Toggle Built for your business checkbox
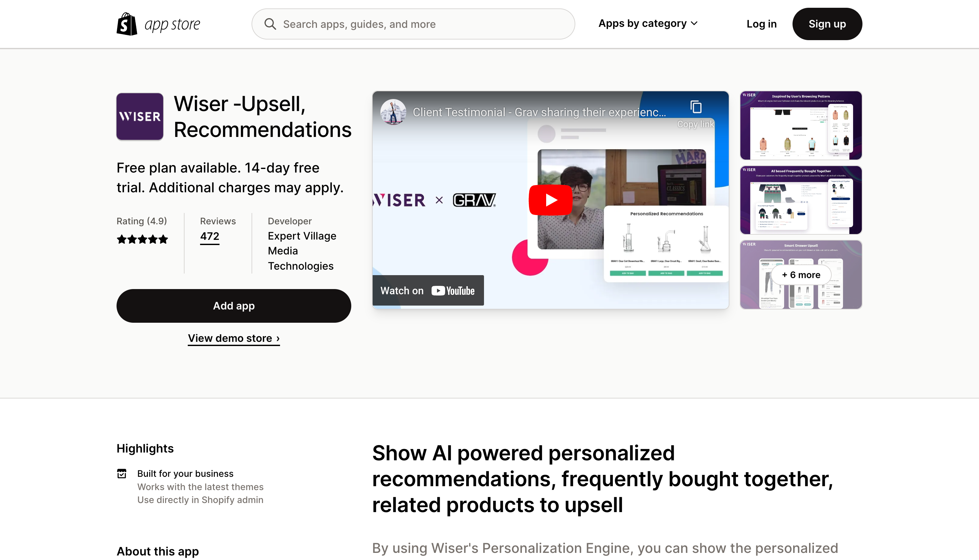This screenshot has width=979, height=560. click(x=122, y=473)
